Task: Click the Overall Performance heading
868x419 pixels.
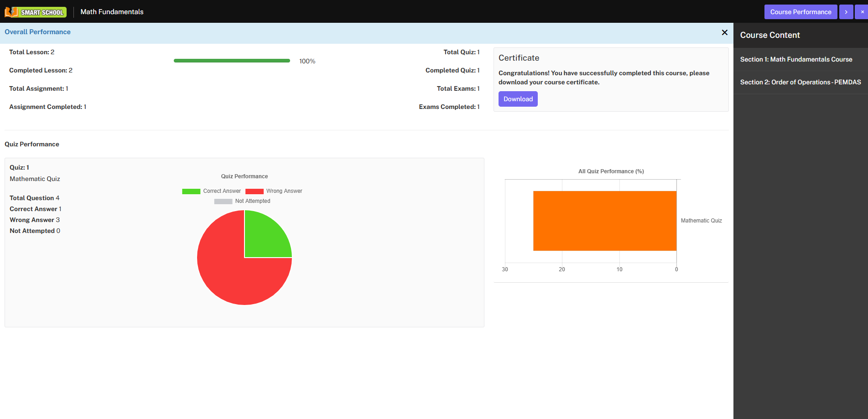Action: pos(37,32)
